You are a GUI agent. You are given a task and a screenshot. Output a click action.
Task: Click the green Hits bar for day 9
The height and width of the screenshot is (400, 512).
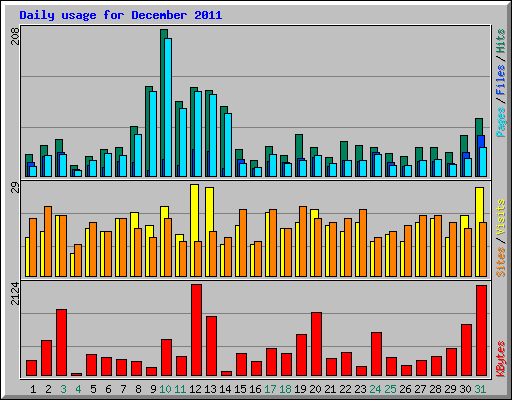[x=147, y=131]
